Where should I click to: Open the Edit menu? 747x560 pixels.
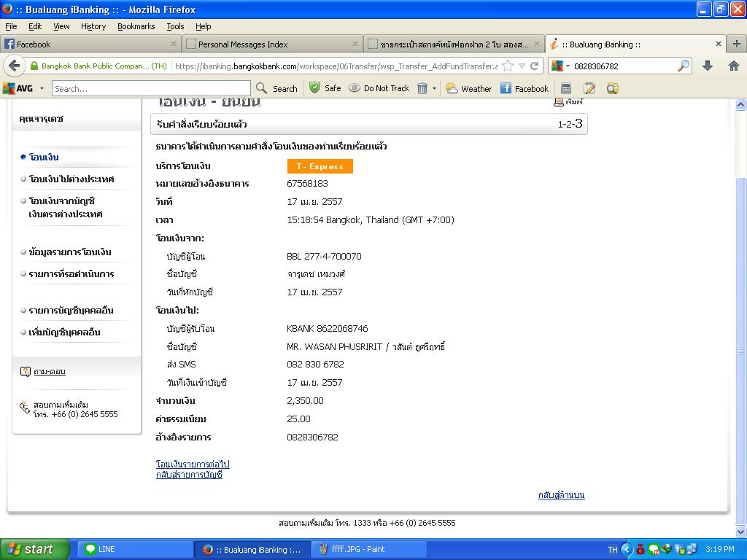[x=35, y=26]
